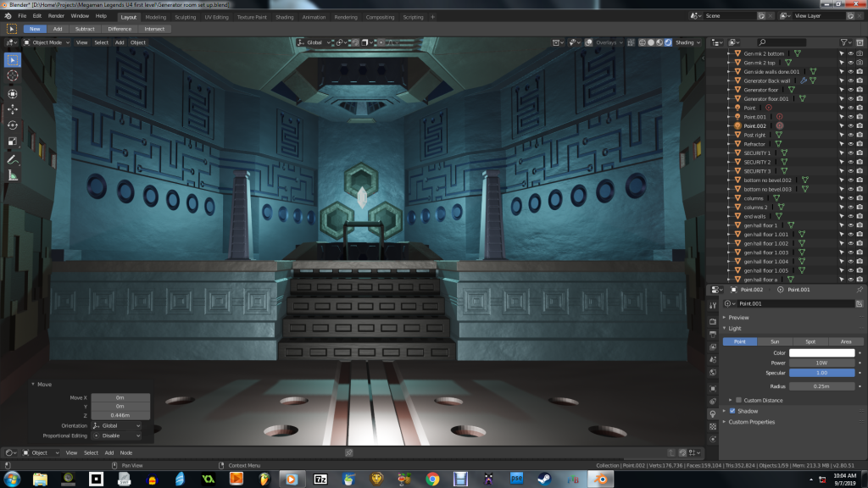
Task: Open Steam from the Windows taskbar
Action: pyautogui.click(x=544, y=480)
